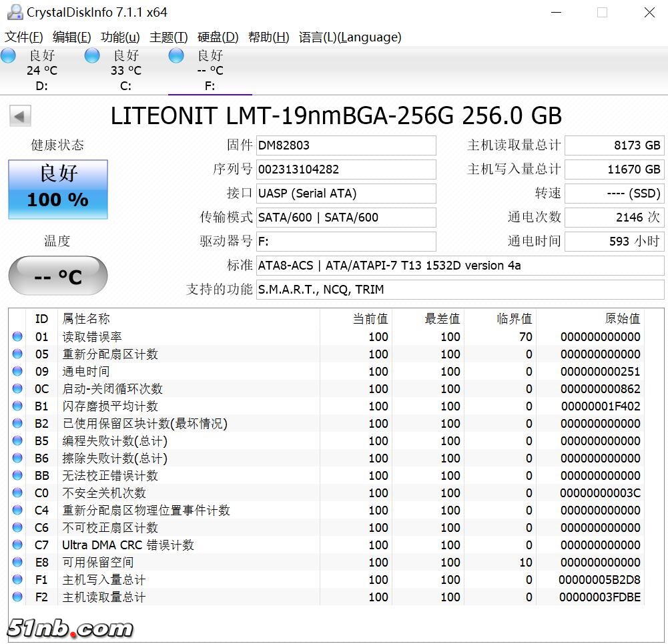Switch to the D: 24 °C disk tab

(x=42, y=70)
